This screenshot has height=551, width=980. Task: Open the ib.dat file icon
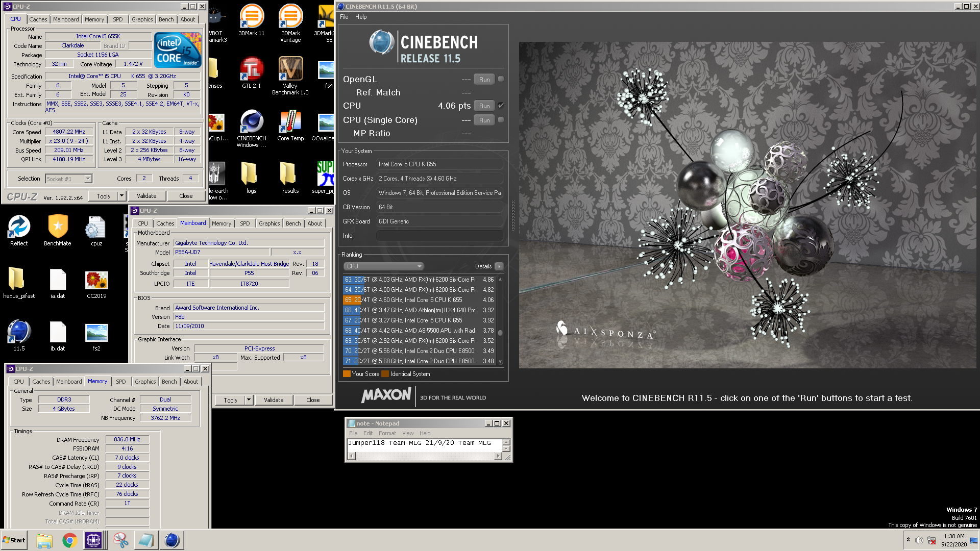coord(58,336)
